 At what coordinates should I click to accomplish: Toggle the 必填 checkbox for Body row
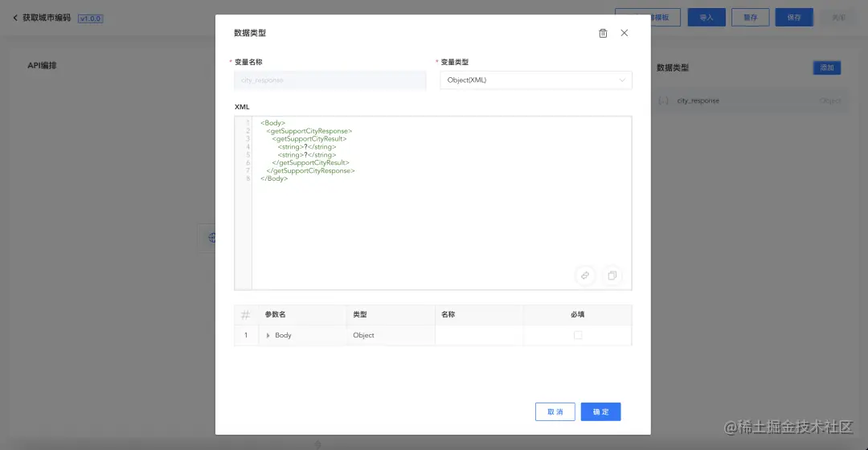pyautogui.click(x=577, y=335)
